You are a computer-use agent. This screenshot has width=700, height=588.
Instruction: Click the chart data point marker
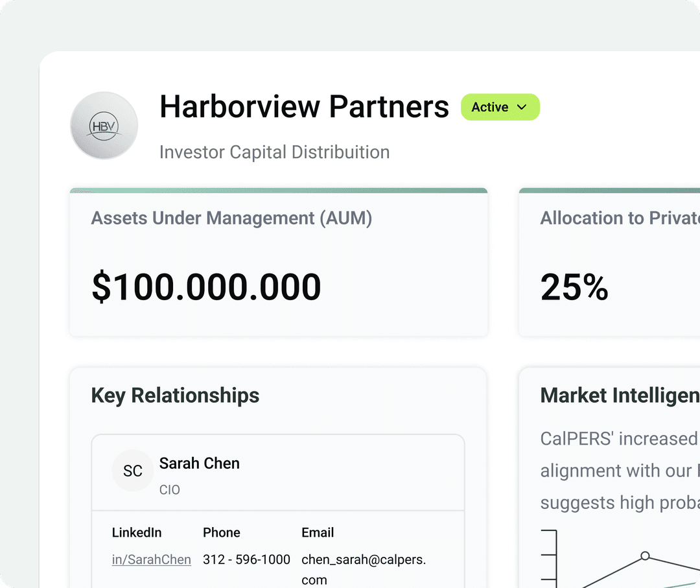[645, 556]
